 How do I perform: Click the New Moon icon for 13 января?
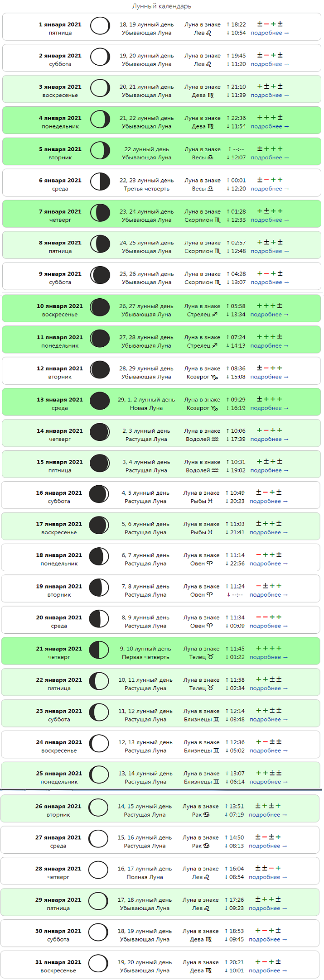100,402
